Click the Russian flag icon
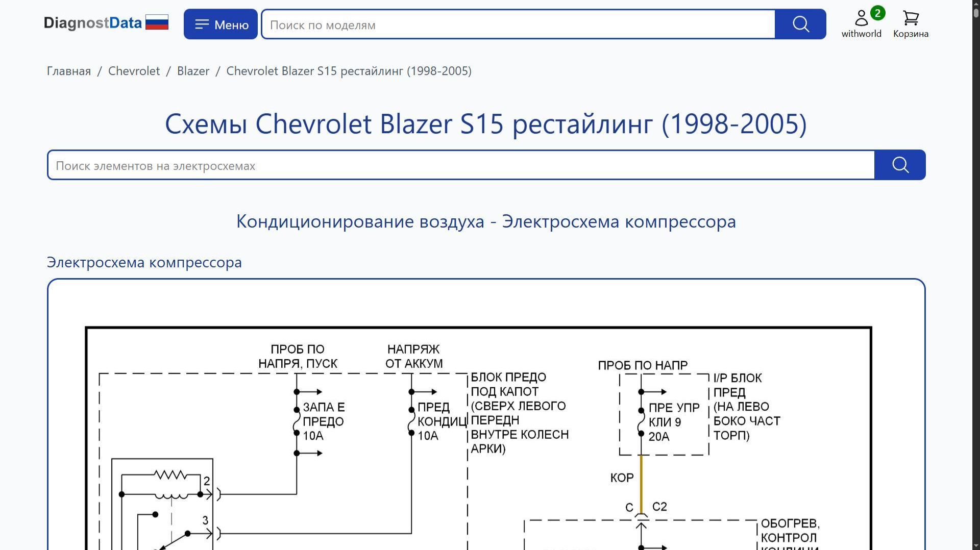Viewport: 980px width, 550px height. coord(157,22)
